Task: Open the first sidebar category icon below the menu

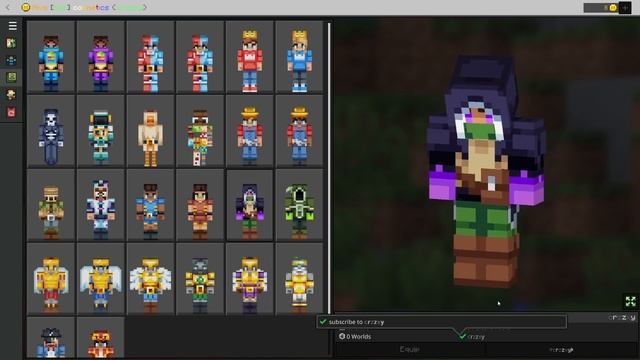Action: [11, 43]
